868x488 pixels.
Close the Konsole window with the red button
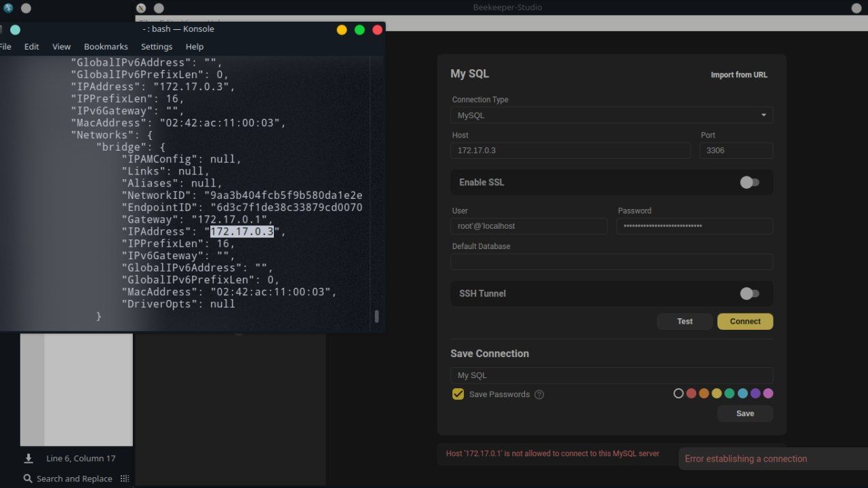(x=378, y=30)
